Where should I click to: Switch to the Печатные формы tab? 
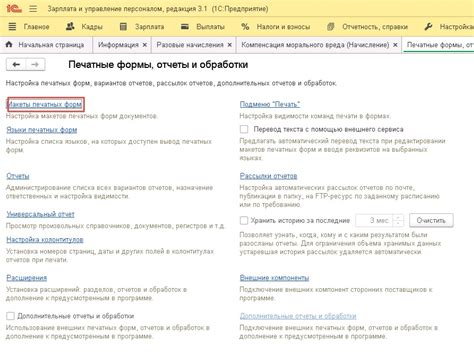click(x=440, y=45)
